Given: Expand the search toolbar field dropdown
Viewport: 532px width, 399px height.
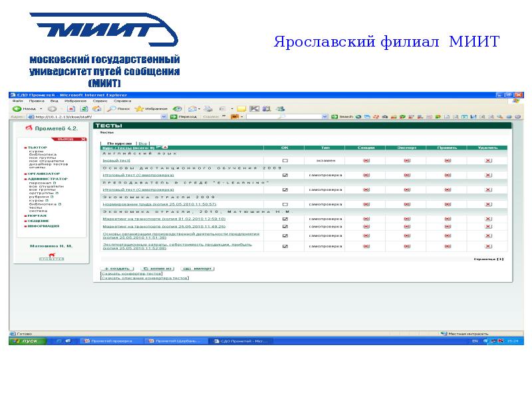Looking at the screenshot, I should (325, 116).
